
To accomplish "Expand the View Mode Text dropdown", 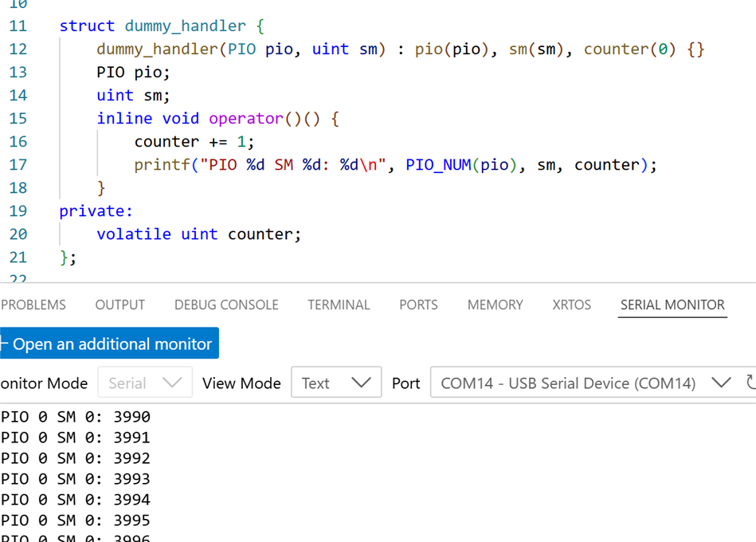I will [x=336, y=383].
